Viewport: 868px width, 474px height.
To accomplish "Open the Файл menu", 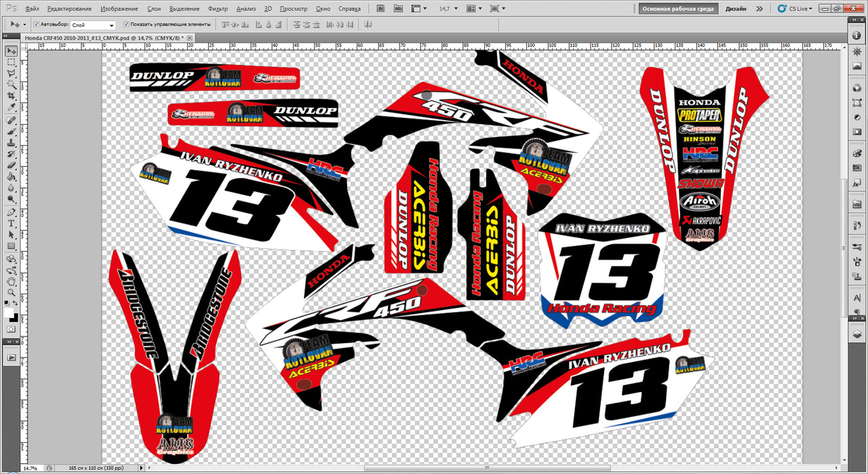I will (x=32, y=9).
